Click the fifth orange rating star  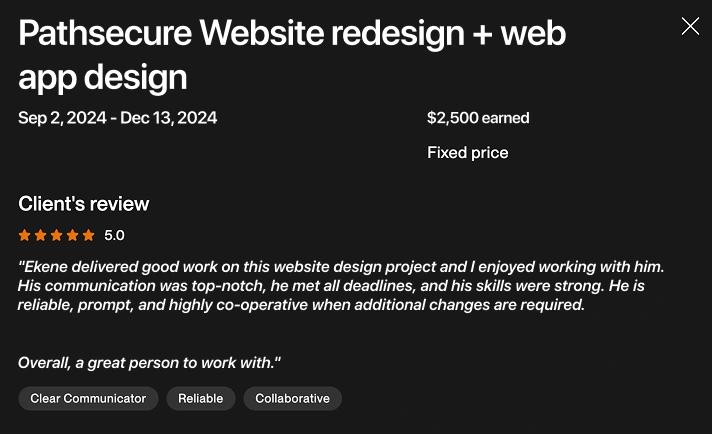pos(88,236)
